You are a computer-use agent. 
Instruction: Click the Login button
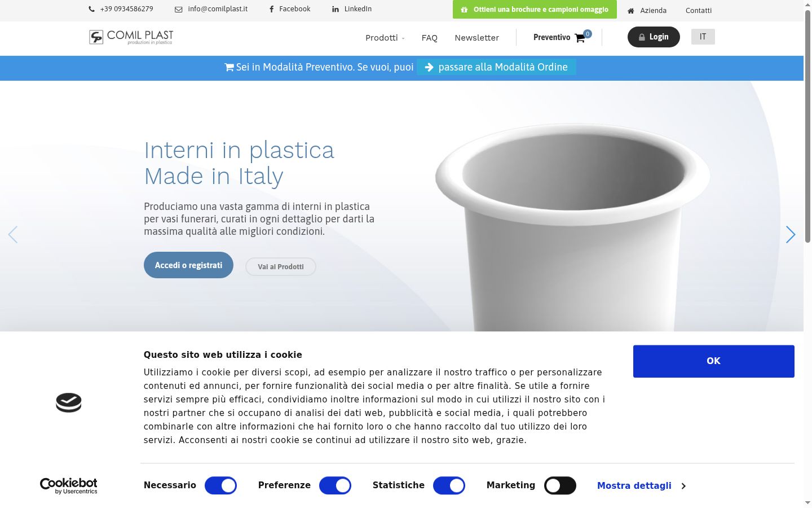pyautogui.click(x=654, y=37)
